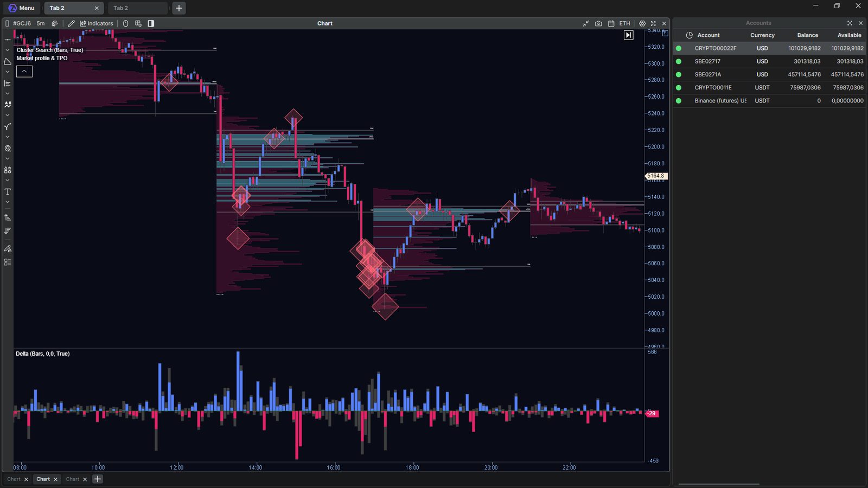The height and width of the screenshot is (488, 868).
Task: Sort accounts by Balance column header
Action: tap(808, 35)
